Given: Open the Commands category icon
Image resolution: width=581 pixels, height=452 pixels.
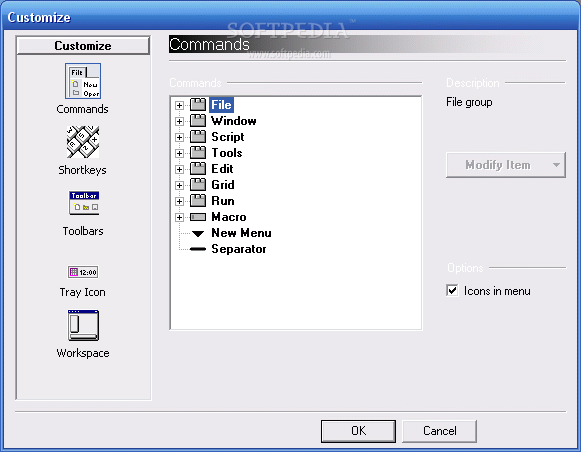Looking at the screenshot, I should (x=83, y=81).
